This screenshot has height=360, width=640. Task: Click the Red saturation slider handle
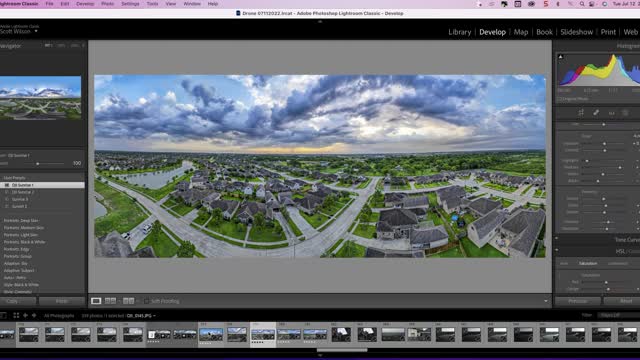point(606,282)
